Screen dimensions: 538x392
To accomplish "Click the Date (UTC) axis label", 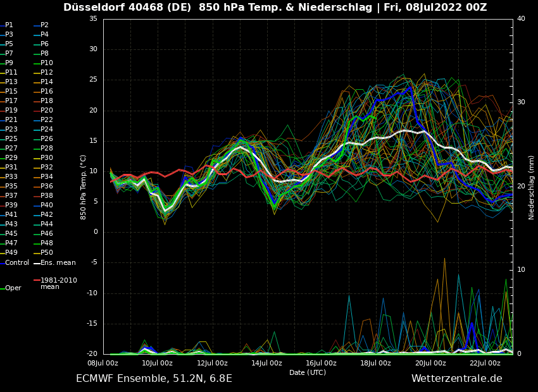I will click(308, 372).
